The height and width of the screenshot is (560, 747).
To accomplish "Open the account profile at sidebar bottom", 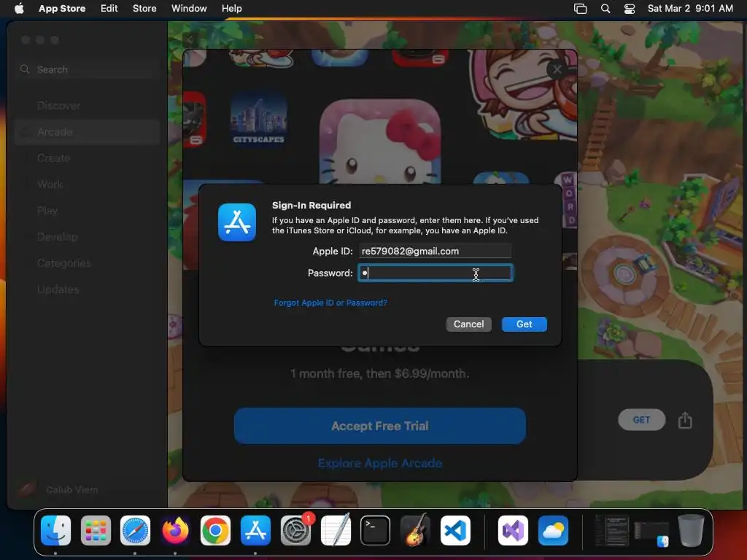I will 58,489.
